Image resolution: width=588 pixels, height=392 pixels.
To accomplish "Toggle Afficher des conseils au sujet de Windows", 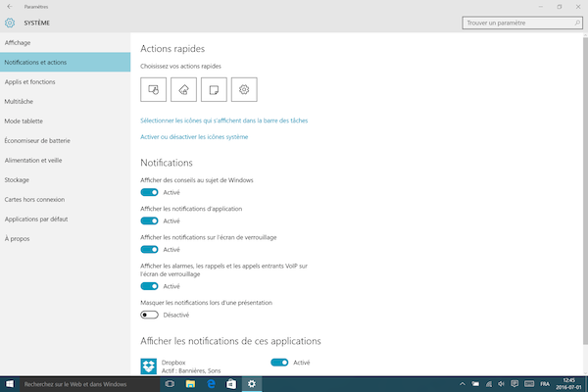I will (149, 192).
